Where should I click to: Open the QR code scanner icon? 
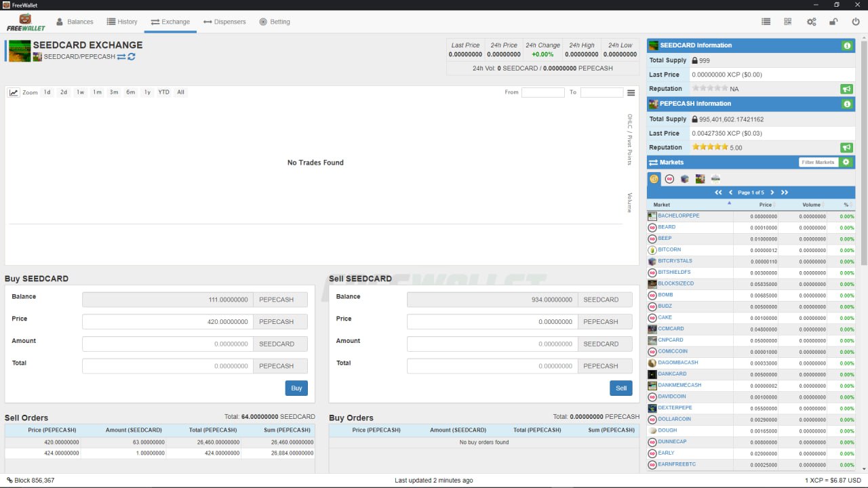[788, 22]
